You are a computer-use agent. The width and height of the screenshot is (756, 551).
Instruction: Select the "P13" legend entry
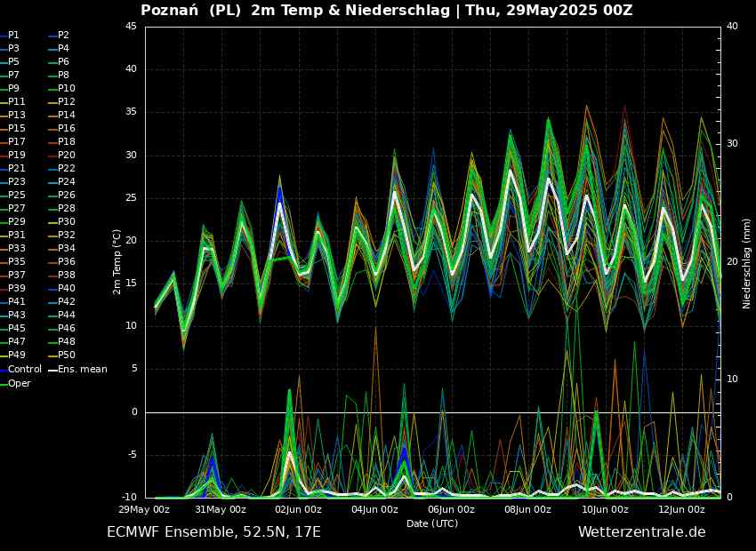point(12,115)
